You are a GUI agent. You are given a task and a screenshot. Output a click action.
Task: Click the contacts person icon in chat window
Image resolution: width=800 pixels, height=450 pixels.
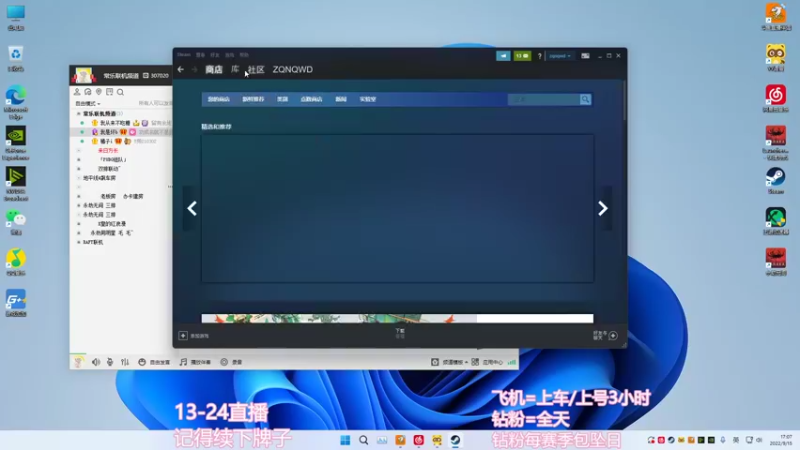coord(77,92)
